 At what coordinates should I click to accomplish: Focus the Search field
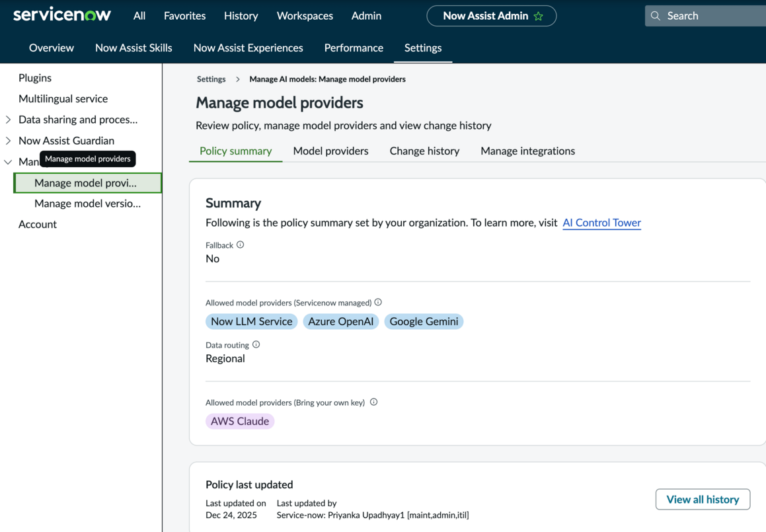(x=705, y=16)
